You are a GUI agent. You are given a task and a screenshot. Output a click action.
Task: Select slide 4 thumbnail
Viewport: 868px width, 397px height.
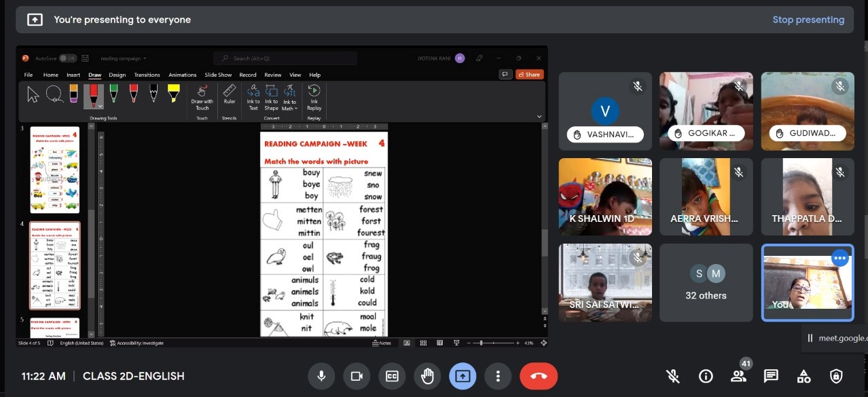coord(54,265)
